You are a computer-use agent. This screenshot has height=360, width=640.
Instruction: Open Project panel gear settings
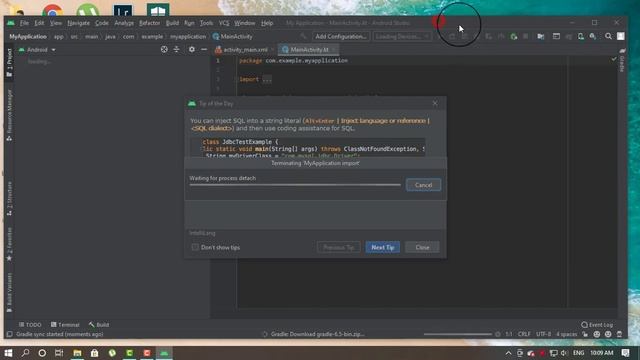[191, 49]
